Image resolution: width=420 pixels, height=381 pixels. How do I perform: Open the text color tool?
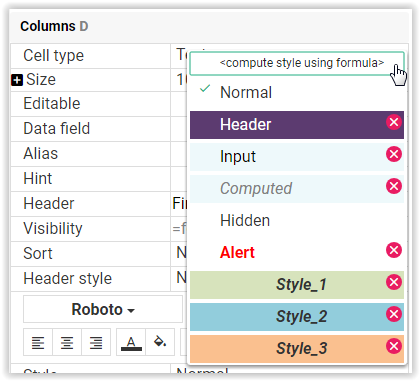click(131, 342)
